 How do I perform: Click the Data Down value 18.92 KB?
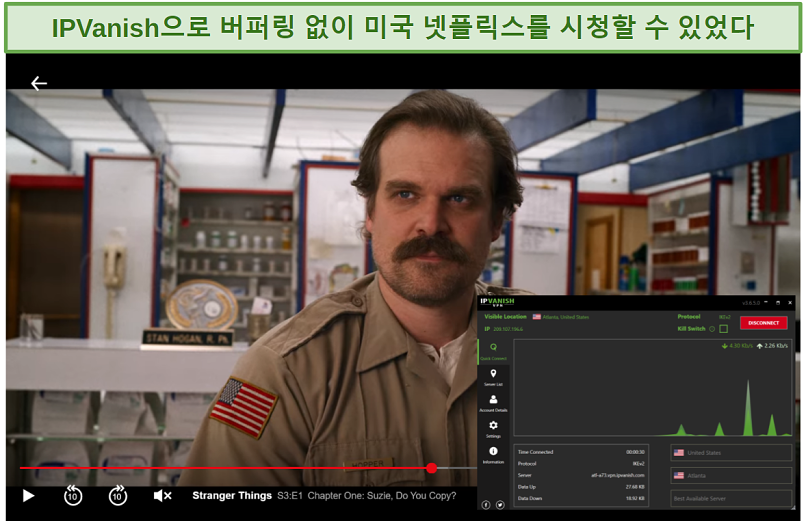click(635, 498)
